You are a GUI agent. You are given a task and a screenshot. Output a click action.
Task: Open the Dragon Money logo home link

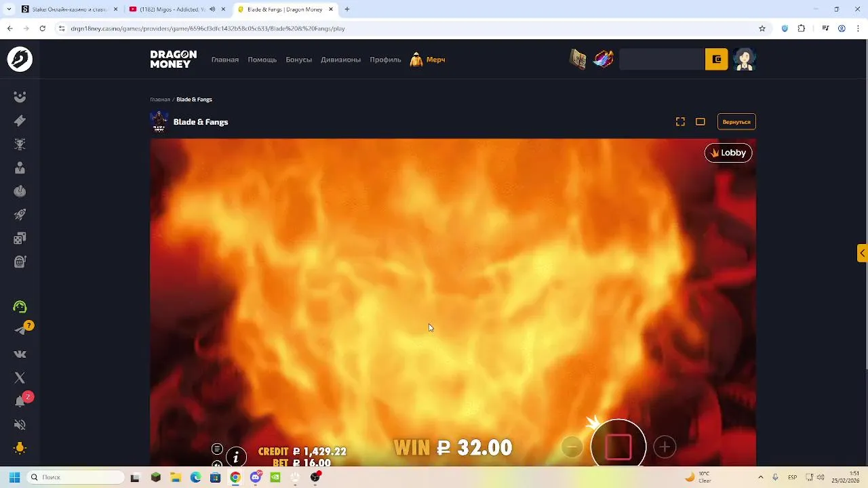pos(174,59)
